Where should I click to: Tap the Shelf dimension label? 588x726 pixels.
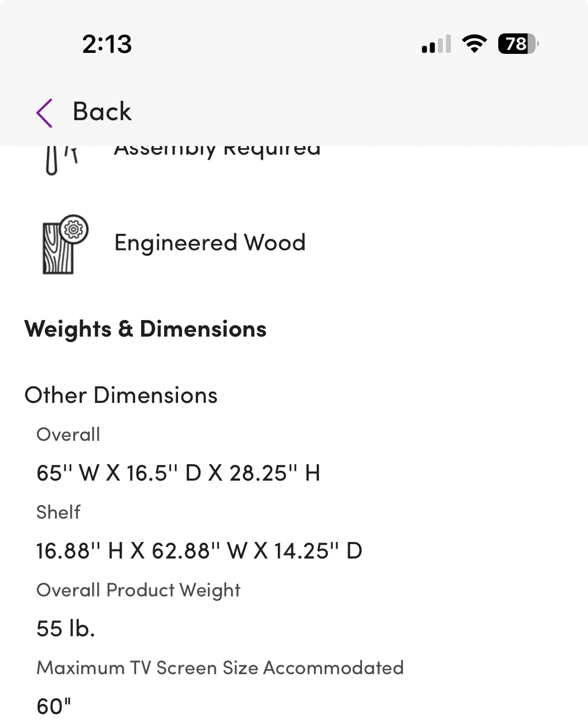[x=58, y=512]
